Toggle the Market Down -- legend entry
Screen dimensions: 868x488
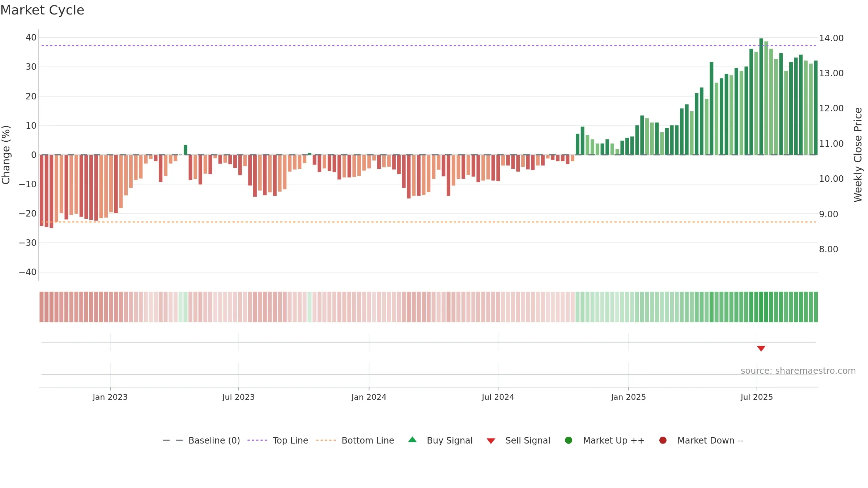coord(701,440)
